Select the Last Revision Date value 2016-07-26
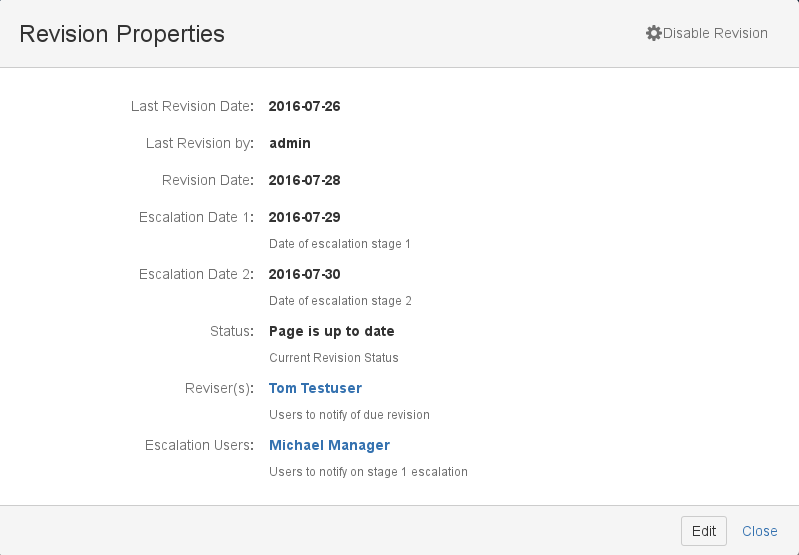The height and width of the screenshot is (555, 799). coord(304,106)
